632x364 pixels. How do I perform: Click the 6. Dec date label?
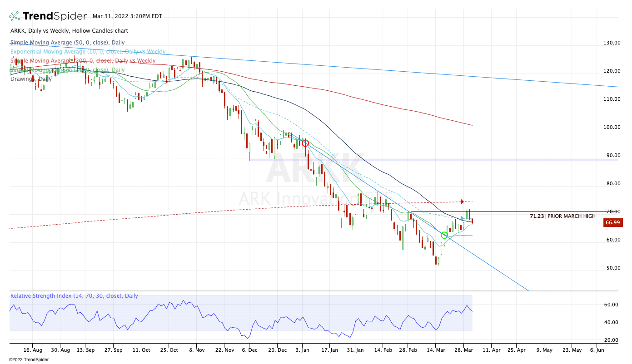tap(249, 350)
